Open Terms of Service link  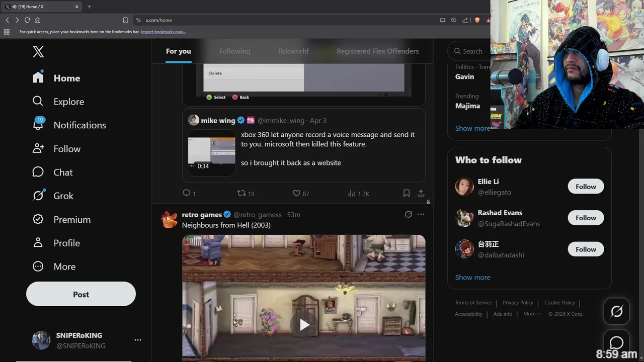tap(473, 303)
